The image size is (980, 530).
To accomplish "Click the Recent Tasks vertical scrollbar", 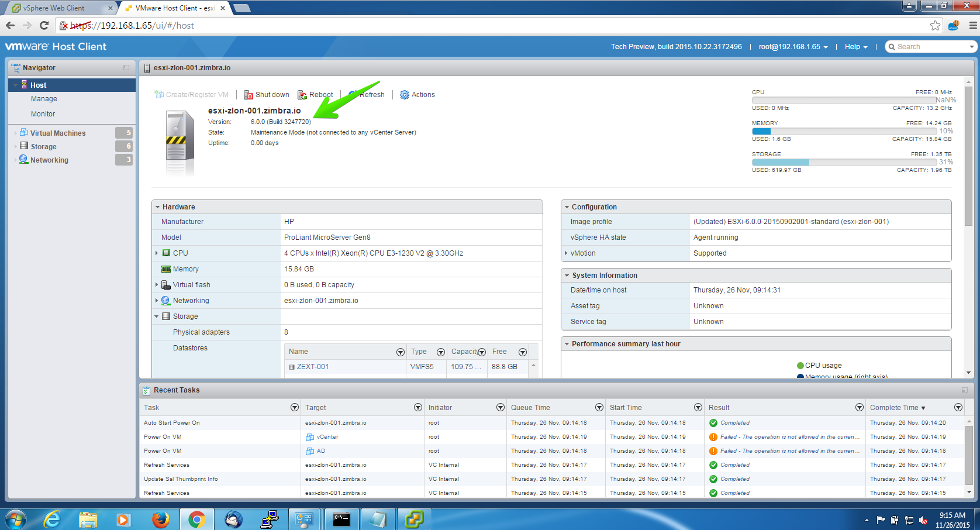I will [x=969, y=456].
